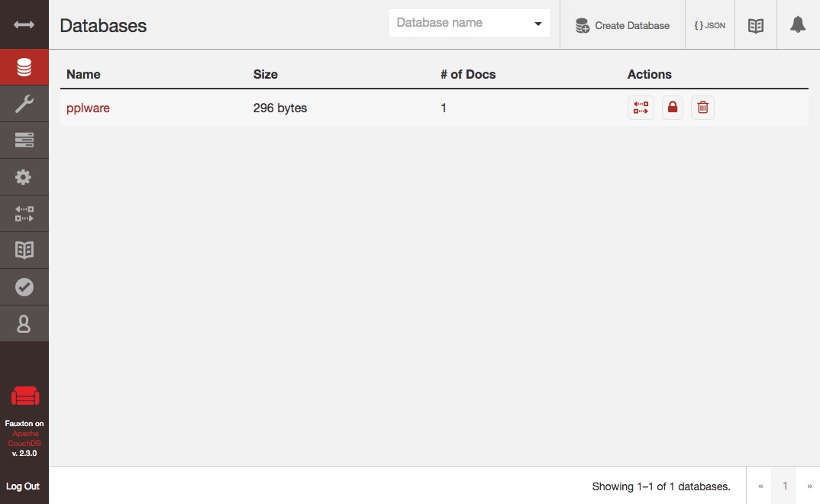Screen dimensions: 820x504
Task: Open the pplware database link
Action: [88, 108]
